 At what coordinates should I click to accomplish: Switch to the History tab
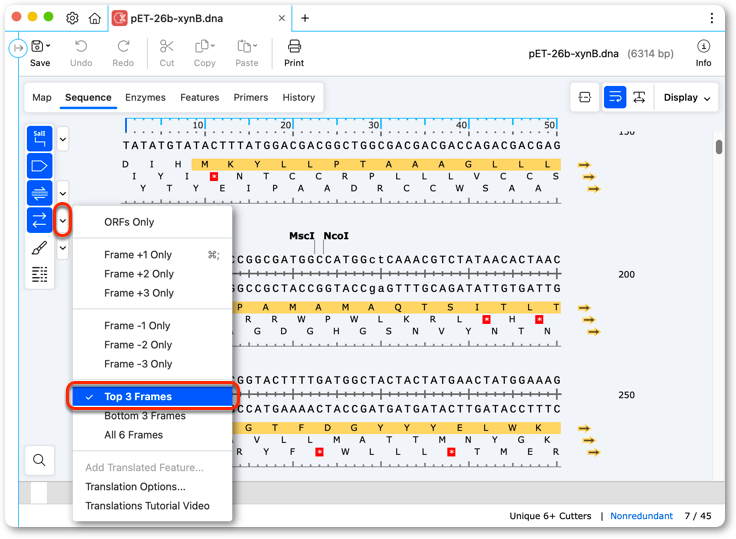click(x=299, y=97)
